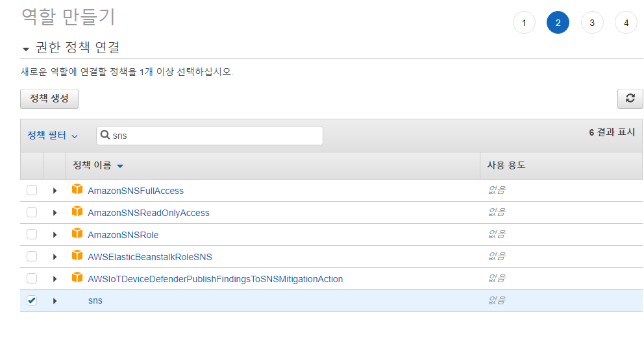Expand the sns policy row arrow

click(55, 301)
